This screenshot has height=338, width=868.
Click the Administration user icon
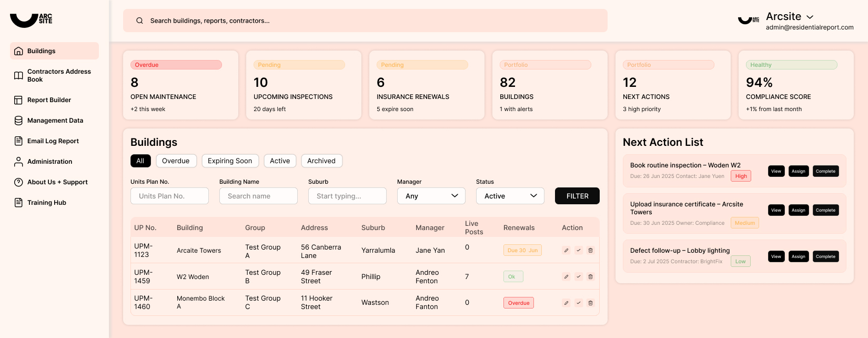point(18,162)
